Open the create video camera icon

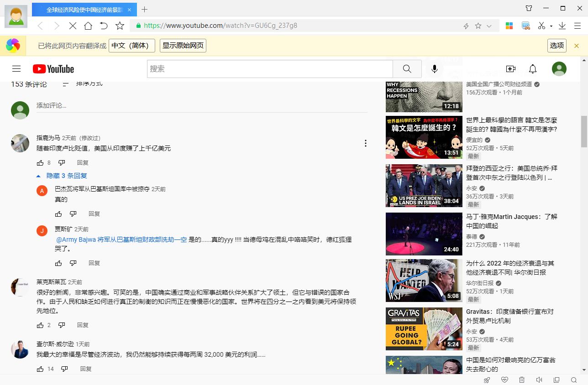click(511, 69)
